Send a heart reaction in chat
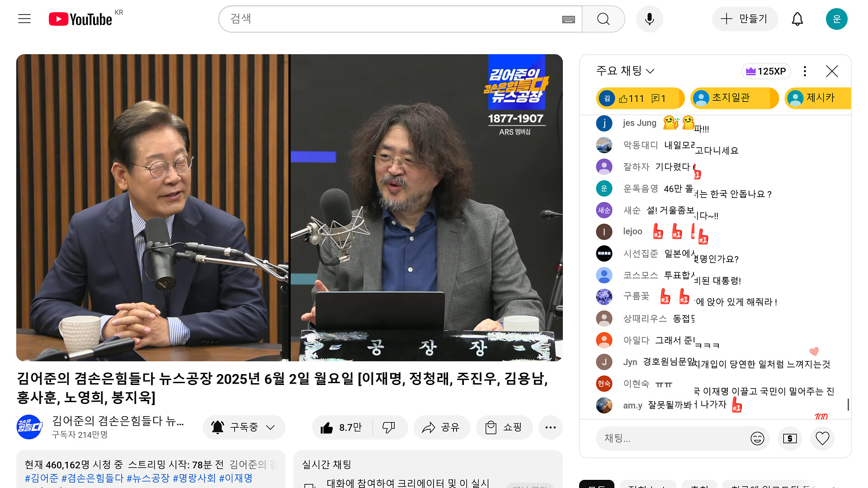The height and width of the screenshot is (488, 868). pos(822,438)
